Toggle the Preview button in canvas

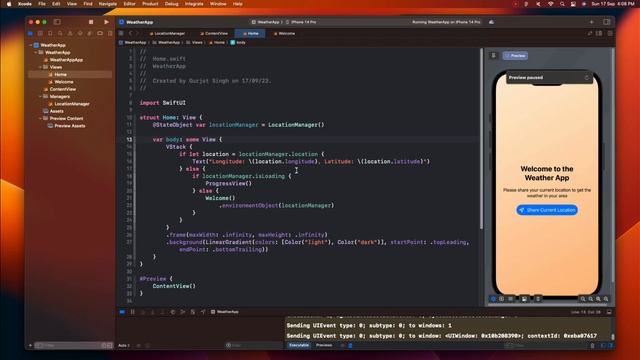pyautogui.click(x=515, y=56)
